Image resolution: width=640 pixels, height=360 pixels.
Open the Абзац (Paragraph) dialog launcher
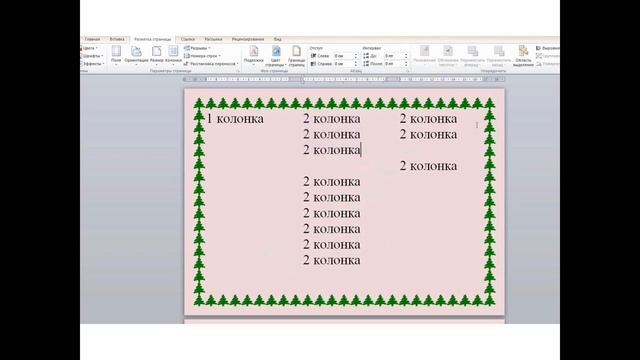[x=407, y=71]
